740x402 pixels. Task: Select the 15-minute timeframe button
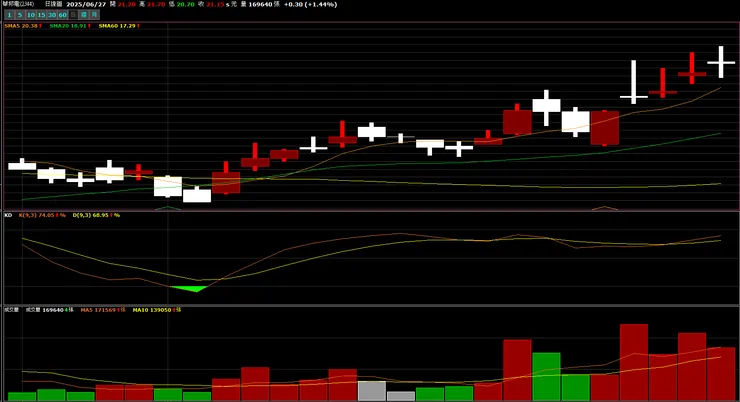pyautogui.click(x=42, y=15)
